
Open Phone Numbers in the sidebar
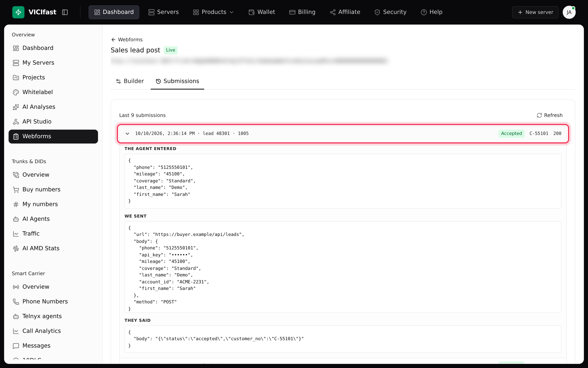(x=53, y=302)
